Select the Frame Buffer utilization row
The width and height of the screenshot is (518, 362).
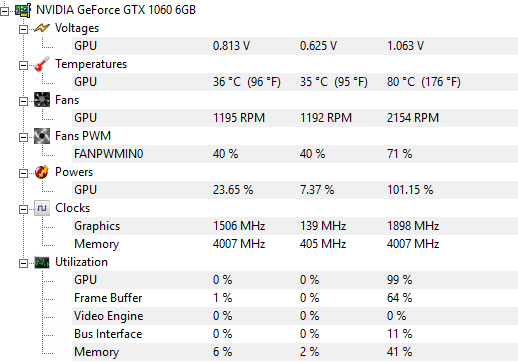tap(295, 298)
